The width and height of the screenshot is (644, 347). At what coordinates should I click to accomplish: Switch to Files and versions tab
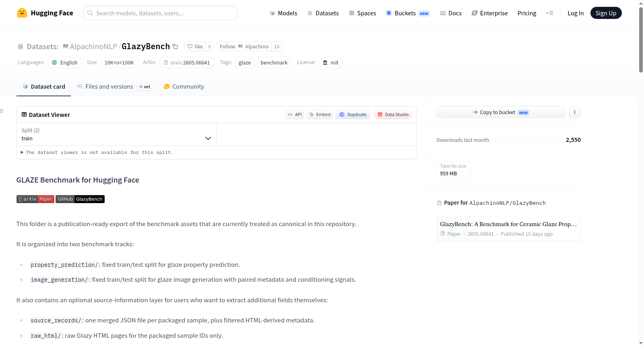pyautogui.click(x=114, y=87)
